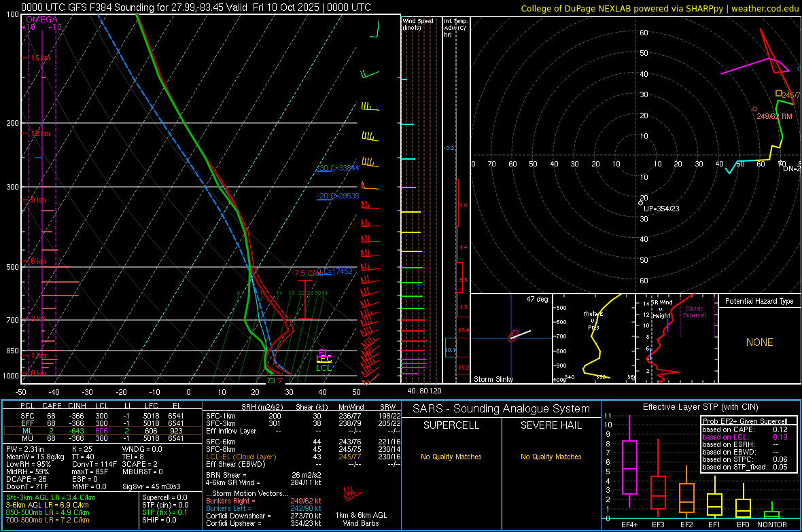Image resolution: width=802 pixels, height=532 pixels.
Task: Click the magenta EL marker on the Skew-T
Action: [323, 352]
